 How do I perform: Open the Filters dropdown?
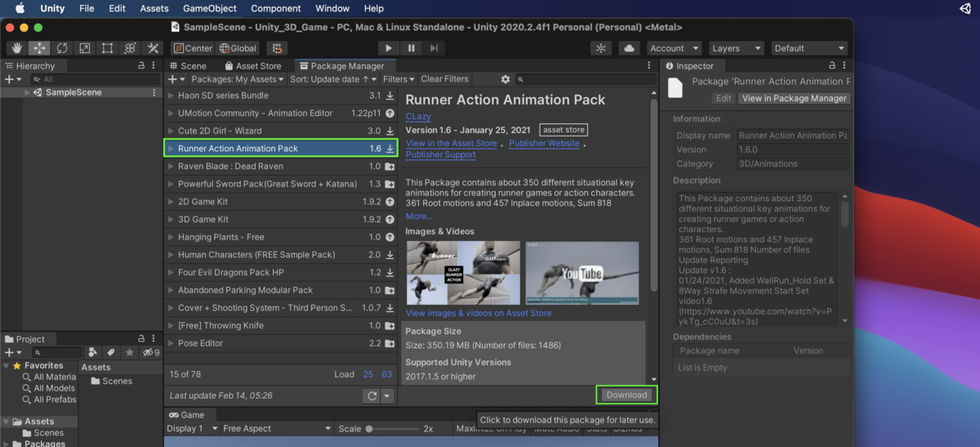399,79
